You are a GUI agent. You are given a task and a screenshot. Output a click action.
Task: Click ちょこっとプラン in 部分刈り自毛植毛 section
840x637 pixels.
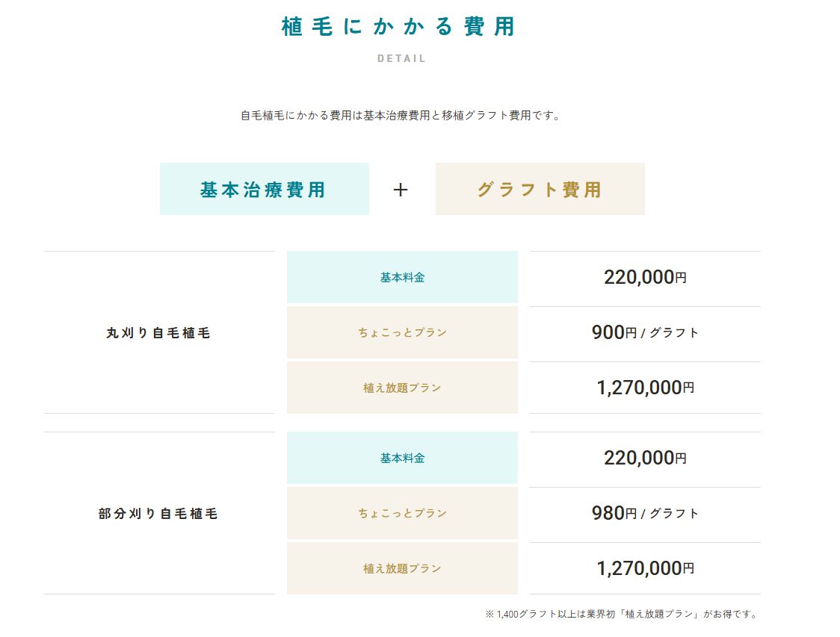pos(402,513)
